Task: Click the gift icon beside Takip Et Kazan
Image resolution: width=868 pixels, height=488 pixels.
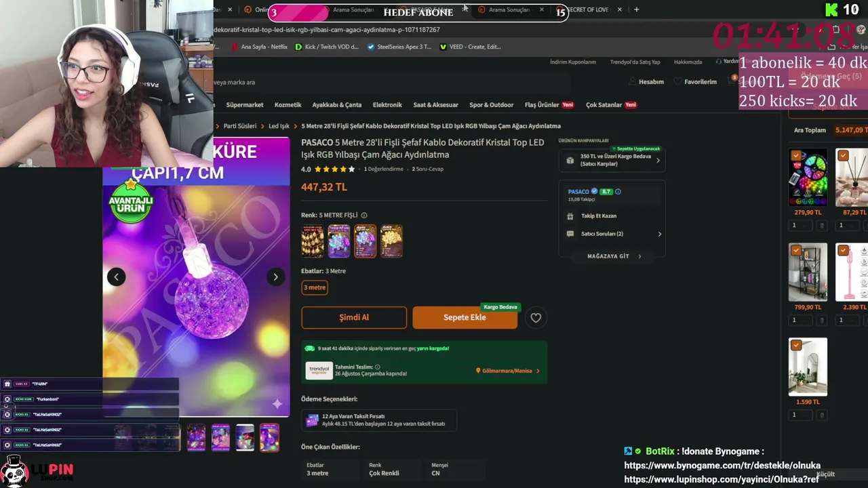Action: pyautogui.click(x=570, y=216)
